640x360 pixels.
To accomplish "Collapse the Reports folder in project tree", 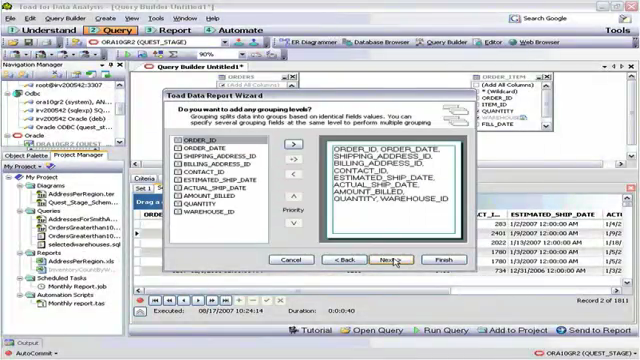I will (19, 253).
